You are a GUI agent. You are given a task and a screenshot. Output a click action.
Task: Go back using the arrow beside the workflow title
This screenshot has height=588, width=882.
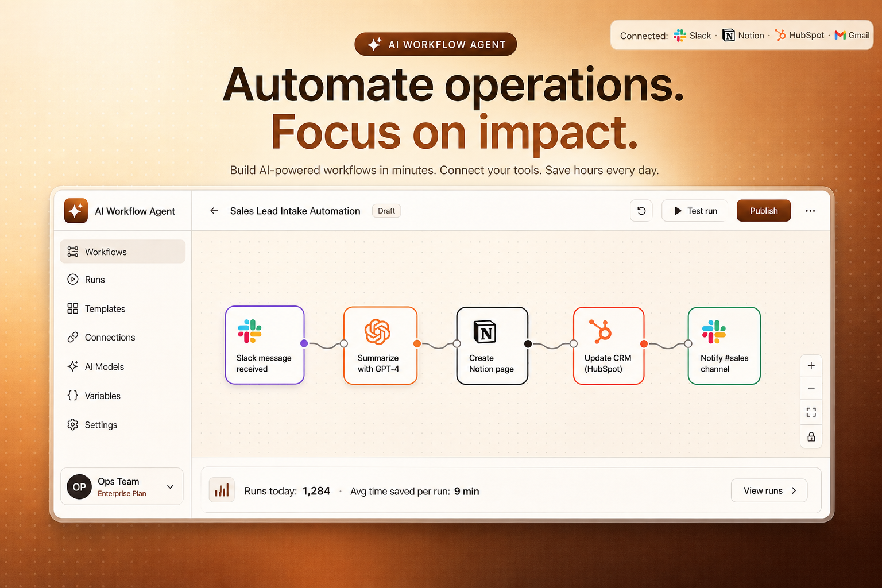[x=214, y=211]
